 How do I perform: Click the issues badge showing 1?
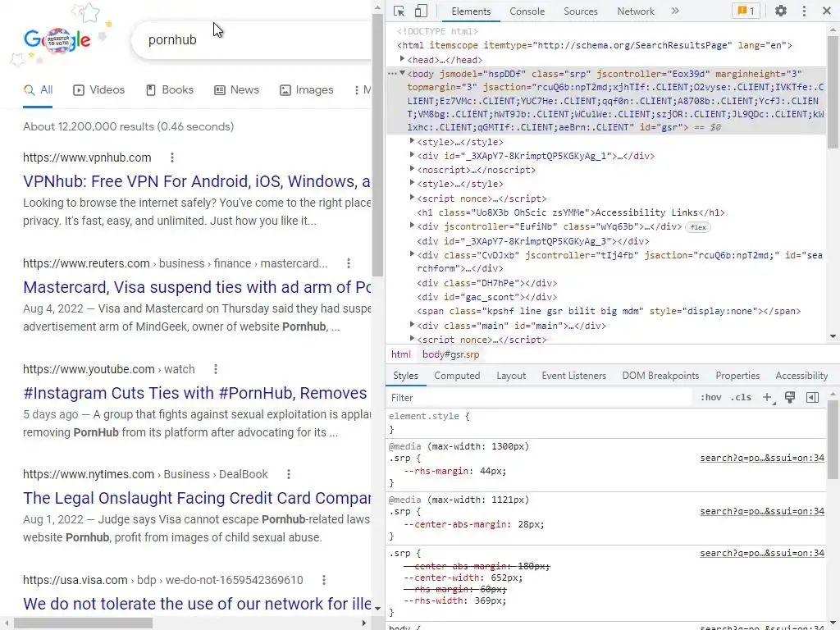[x=746, y=11]
